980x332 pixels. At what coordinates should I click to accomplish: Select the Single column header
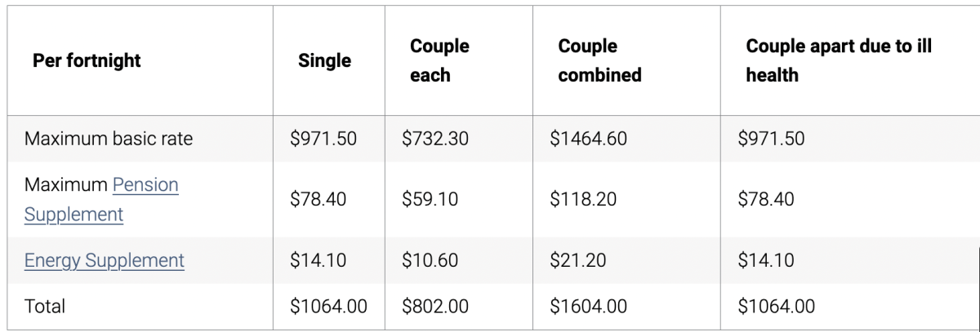(324, 61)
